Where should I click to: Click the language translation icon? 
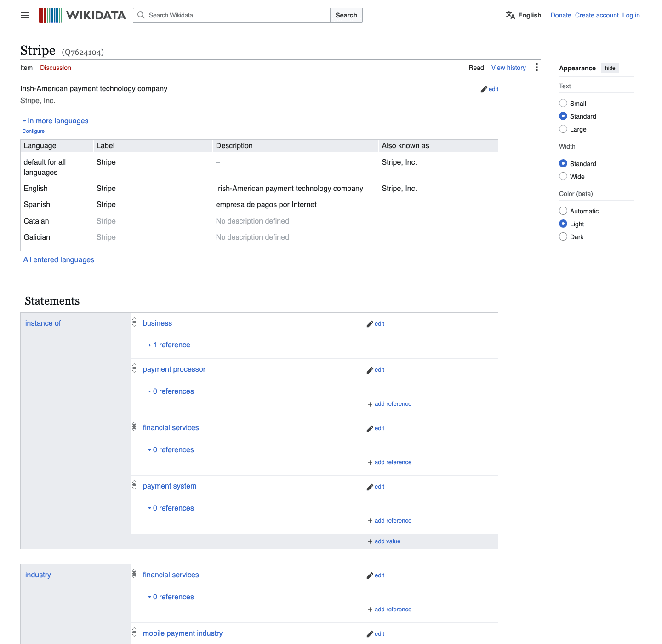[510, 15]
